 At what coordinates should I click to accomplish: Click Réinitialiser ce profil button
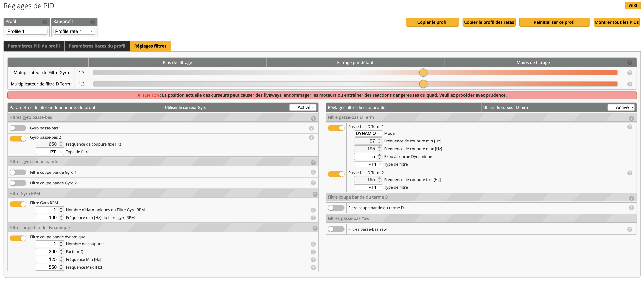554,22
